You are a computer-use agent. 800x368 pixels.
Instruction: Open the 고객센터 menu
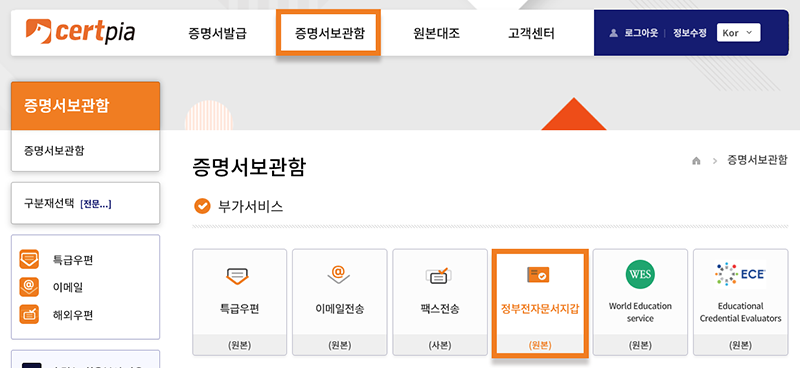point(531,34)
